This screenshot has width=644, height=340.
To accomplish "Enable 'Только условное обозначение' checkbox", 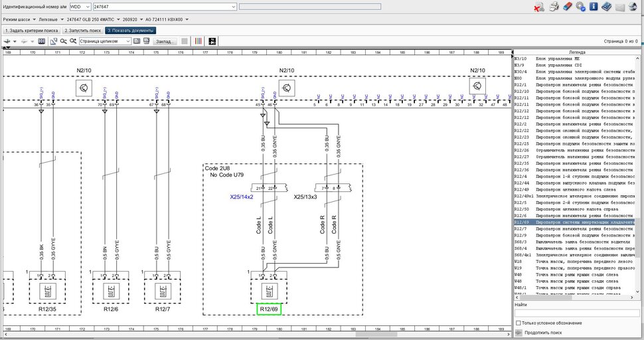I will tap(518, 323).
